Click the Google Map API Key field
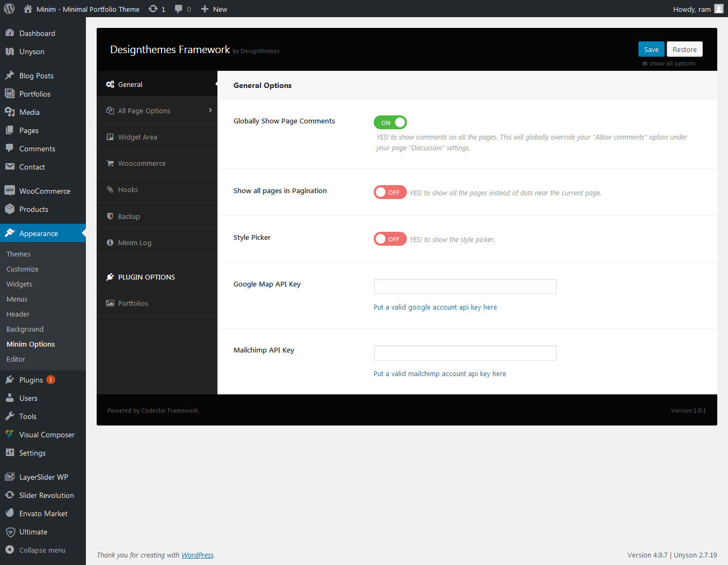 [465, 287]
